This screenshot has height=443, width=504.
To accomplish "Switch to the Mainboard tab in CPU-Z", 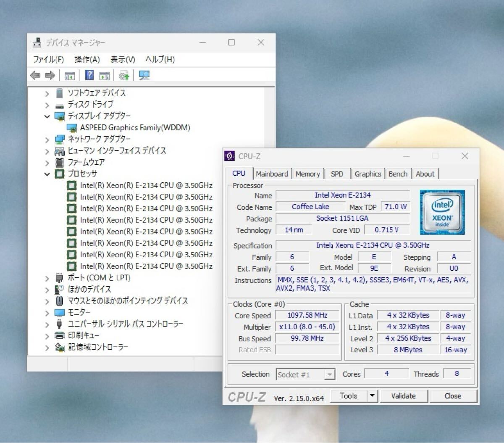I will tap(272, 174).
